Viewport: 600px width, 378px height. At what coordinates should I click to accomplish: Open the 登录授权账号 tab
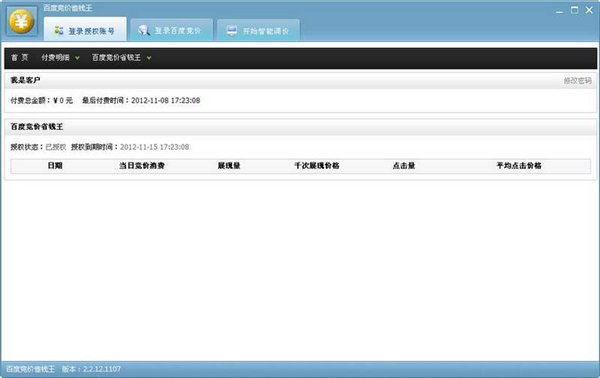click(x=85, y=29)
